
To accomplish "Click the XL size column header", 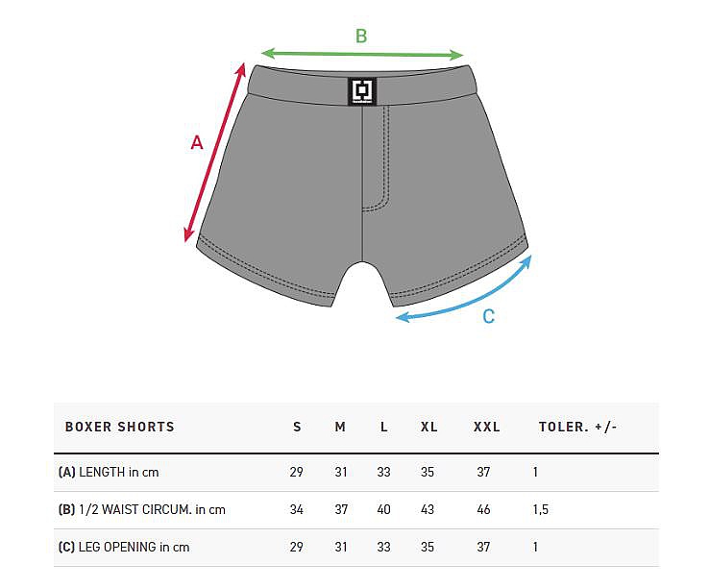I will (429, 427).
